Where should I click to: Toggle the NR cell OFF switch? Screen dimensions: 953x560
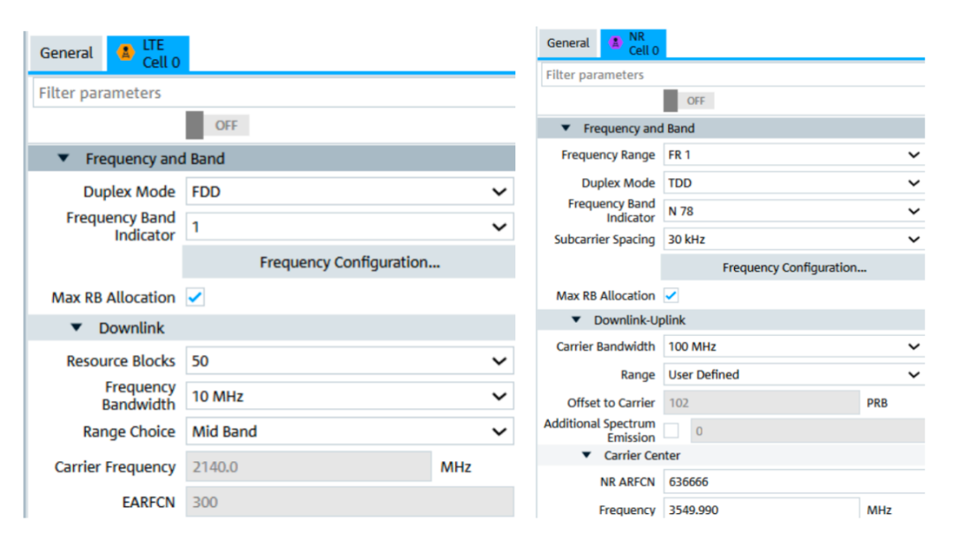tap(689, 101)
